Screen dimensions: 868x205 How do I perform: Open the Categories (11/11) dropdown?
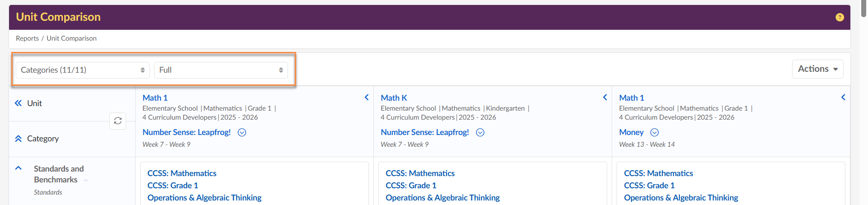click(x=82, y=70)
